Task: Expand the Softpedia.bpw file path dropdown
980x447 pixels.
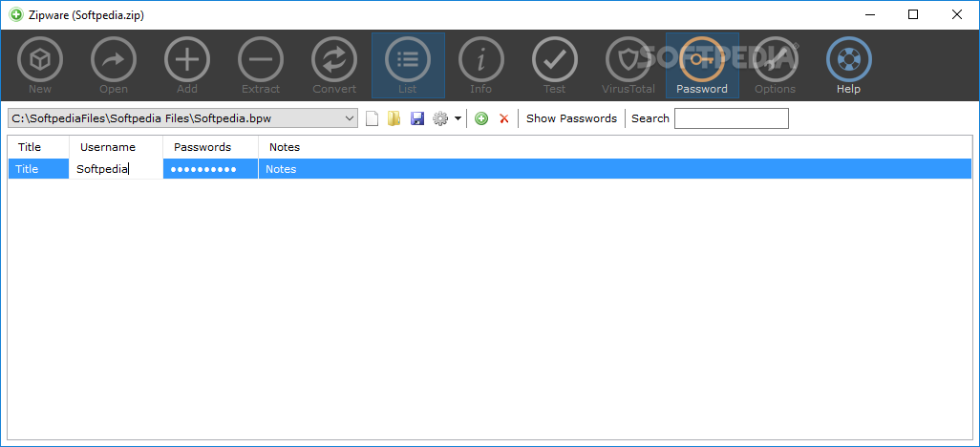Action: point(350,118)
